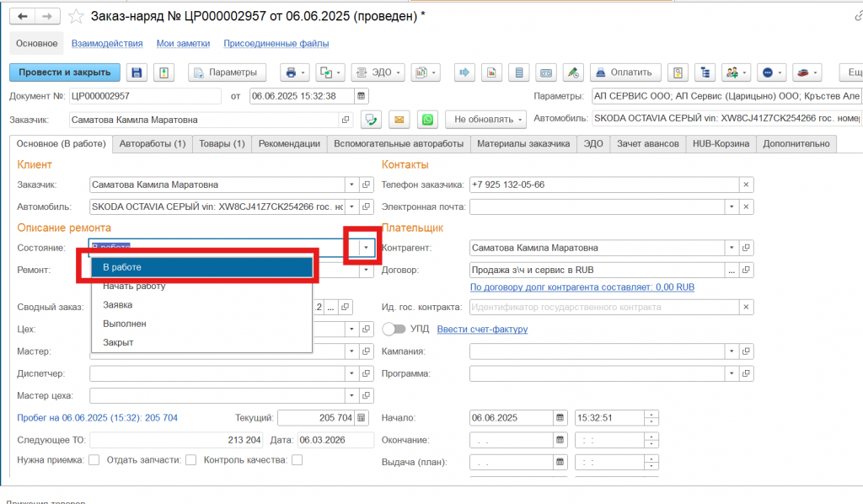Toggle the УПД switch
This screenshot has height=504, width=863.
[394, 329]
